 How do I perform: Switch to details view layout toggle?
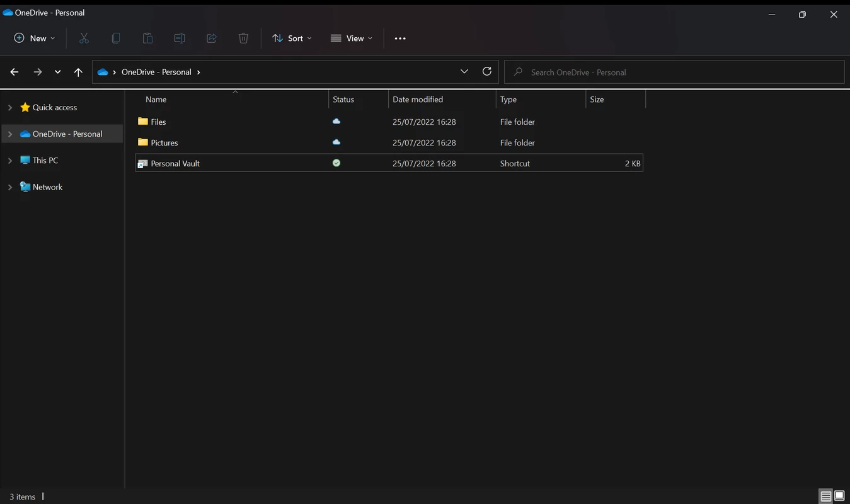[825, 496]
